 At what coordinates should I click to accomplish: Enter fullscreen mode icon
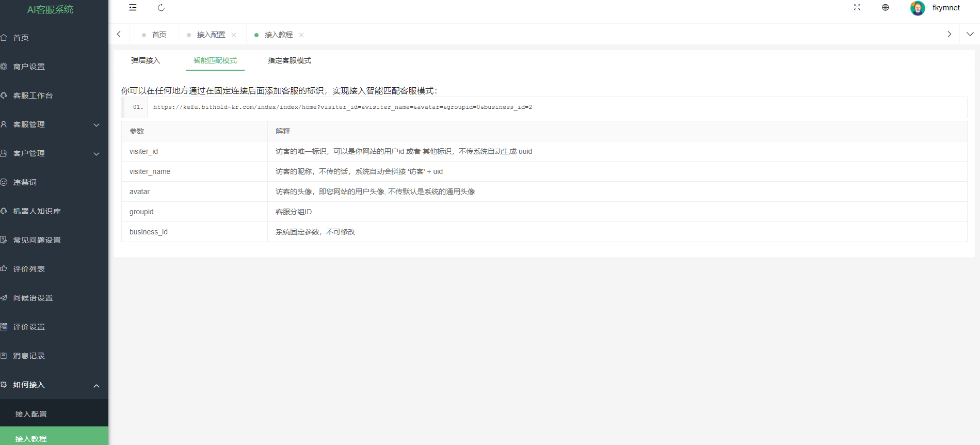coord(857,8)
